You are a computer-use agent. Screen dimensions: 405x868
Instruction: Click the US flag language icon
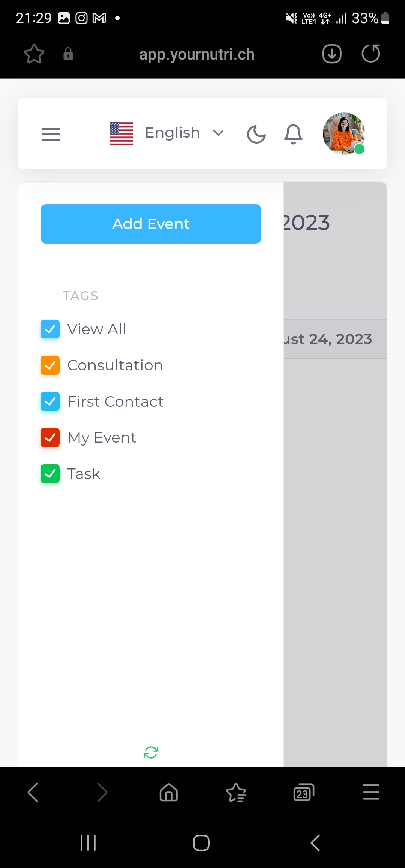(121, 133)
